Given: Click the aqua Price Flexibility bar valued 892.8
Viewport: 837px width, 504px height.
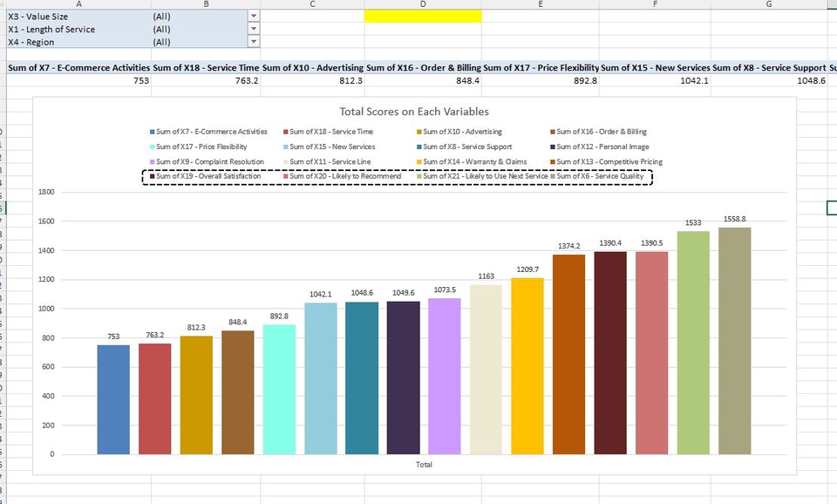Looking at the screenshot, I should tap(279, 389).
